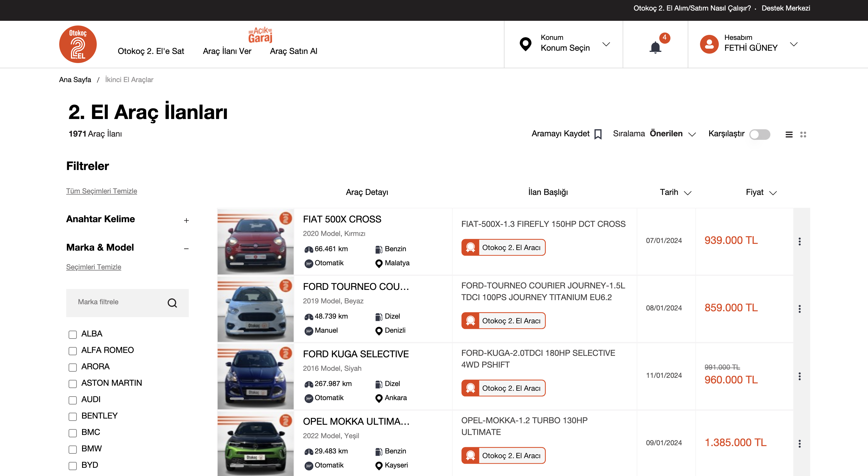
Task: Sort by Fiyat column
Action: pyautogui.click(x=761, y=192)
